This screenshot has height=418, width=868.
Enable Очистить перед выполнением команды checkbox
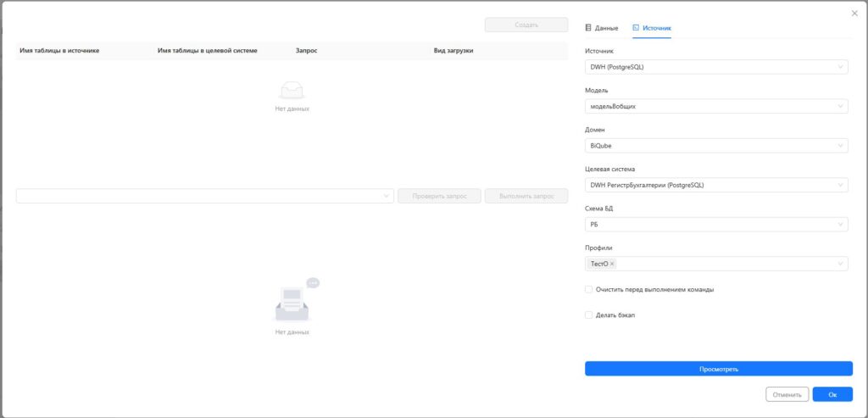click(x=588, y=290)
